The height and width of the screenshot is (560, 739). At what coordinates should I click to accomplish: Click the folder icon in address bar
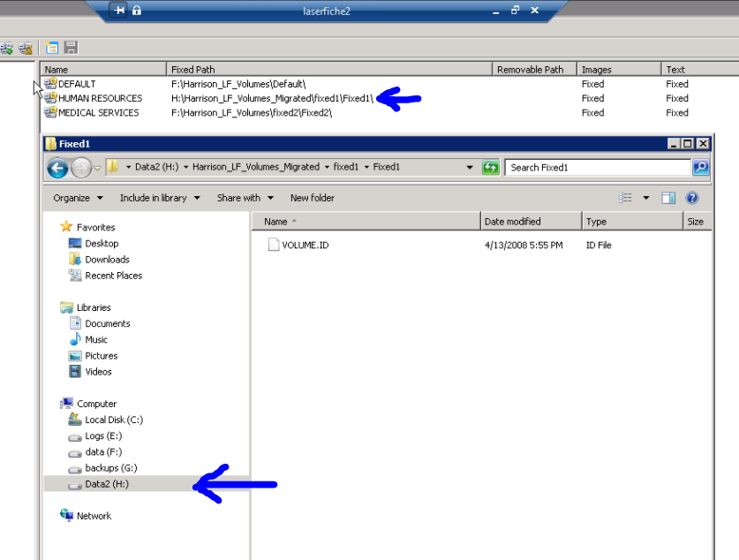113,167
